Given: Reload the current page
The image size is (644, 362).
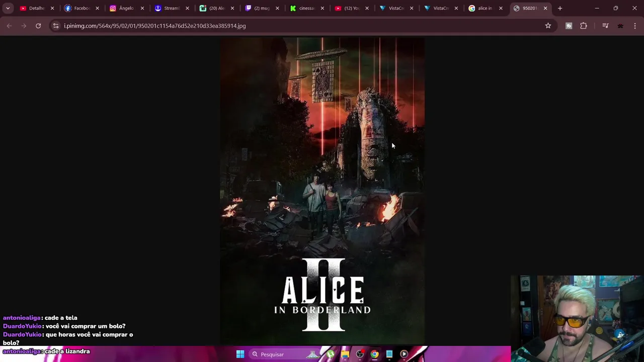Looking at the screenshot, I should (x=38, y=26).
